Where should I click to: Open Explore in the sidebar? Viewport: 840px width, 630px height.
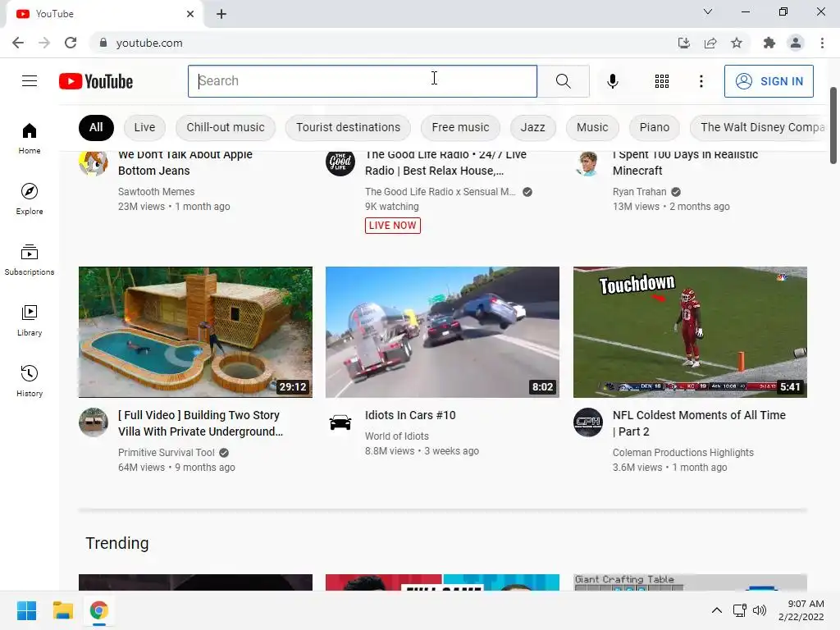30,199
